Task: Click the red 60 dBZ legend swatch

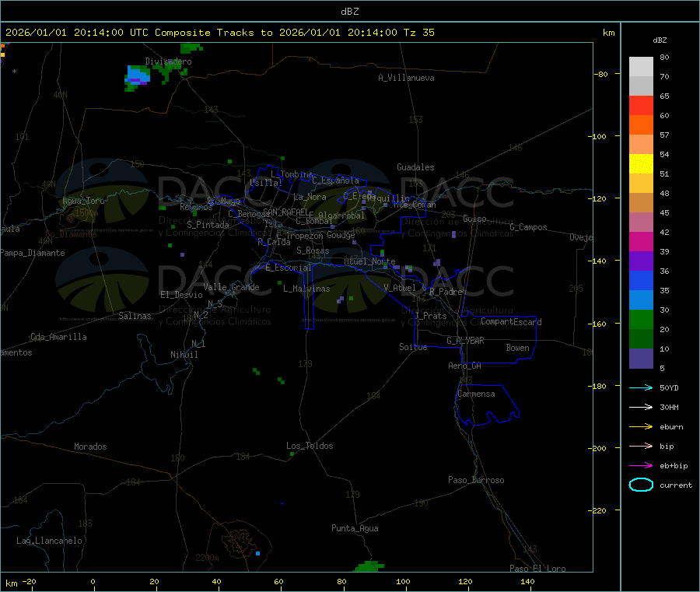Action: [641, 105]
